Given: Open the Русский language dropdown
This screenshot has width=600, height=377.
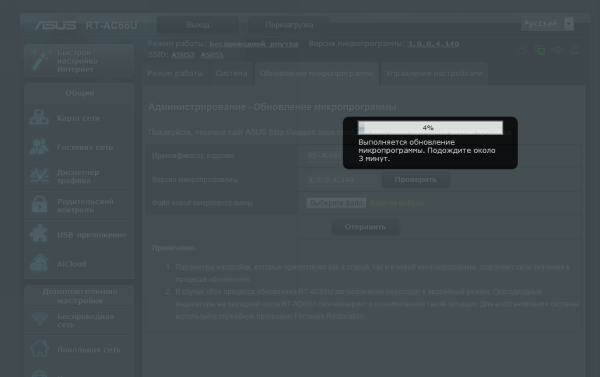Looking at the screenshot, I should coord(547,24).
